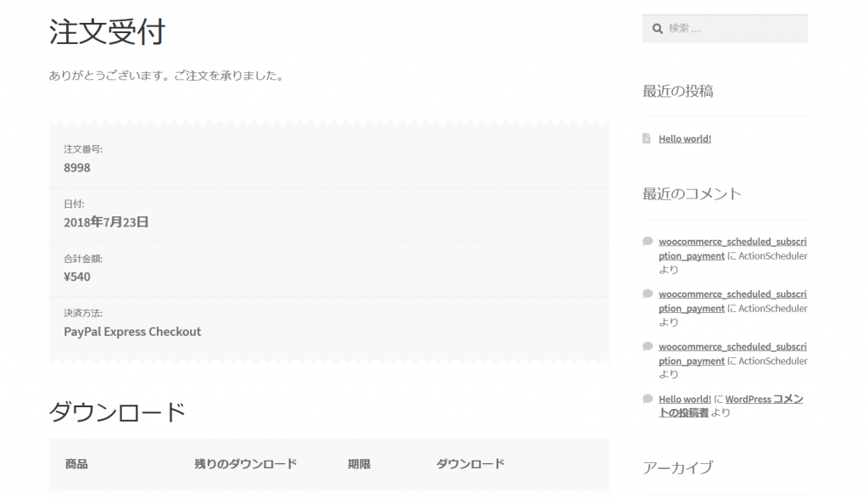Screen dimensions: 868x498
Task: Click the order number 8998
Action: [x=77, y=168]
